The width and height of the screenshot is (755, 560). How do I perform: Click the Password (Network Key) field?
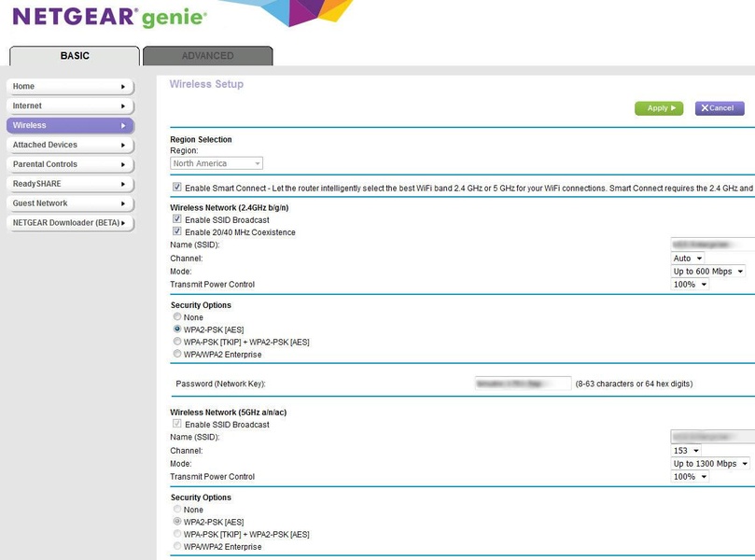click(x=523, y=384)
